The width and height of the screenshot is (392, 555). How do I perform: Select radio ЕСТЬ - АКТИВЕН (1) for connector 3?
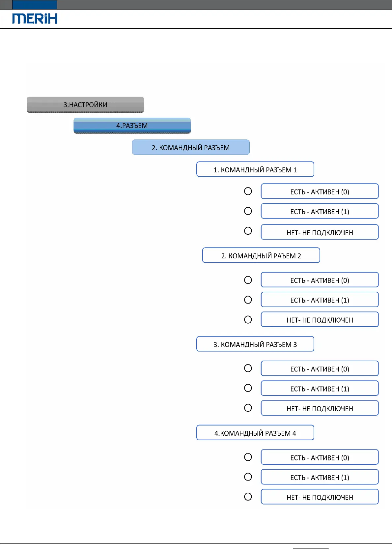(x=248, y=388)
